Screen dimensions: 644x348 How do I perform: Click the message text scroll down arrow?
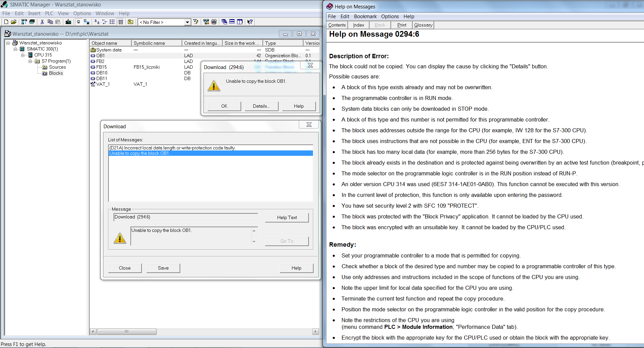pos(254,242)
